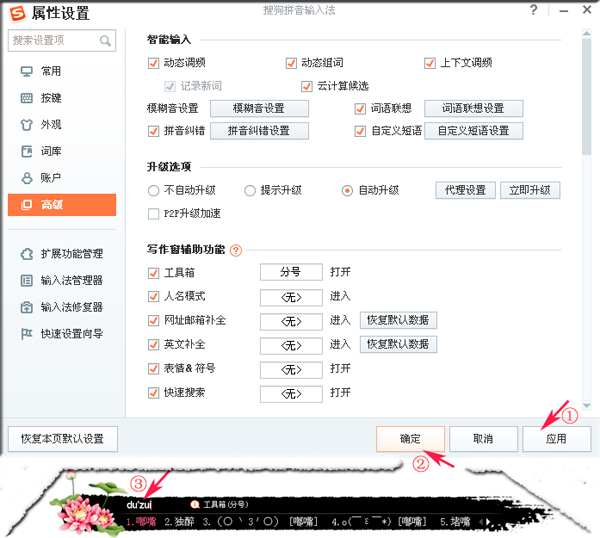Toggle 网址邮箱补全 checkbox

click(153, 321)
